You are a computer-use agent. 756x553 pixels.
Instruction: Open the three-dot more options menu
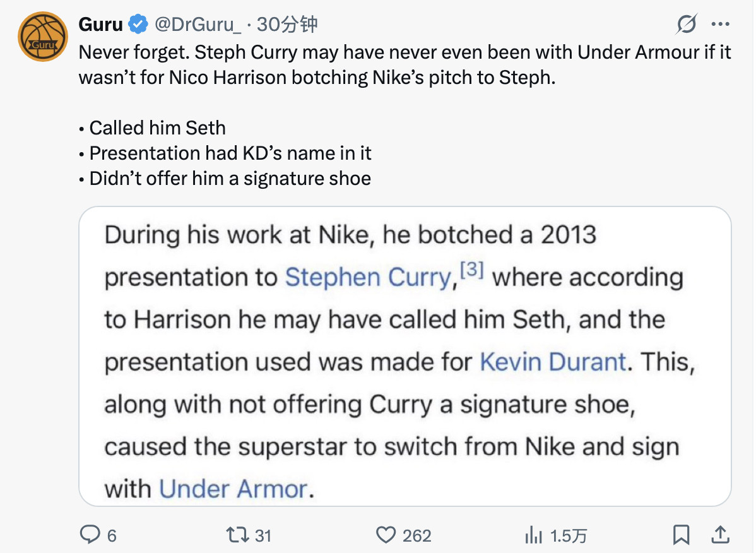[x=720, y=25]
